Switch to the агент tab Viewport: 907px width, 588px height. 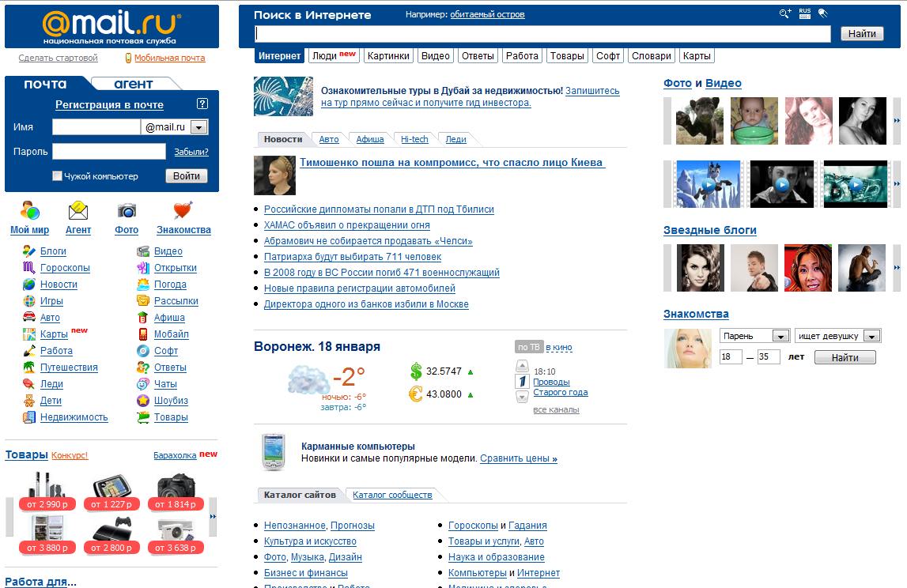pos(133,84)
